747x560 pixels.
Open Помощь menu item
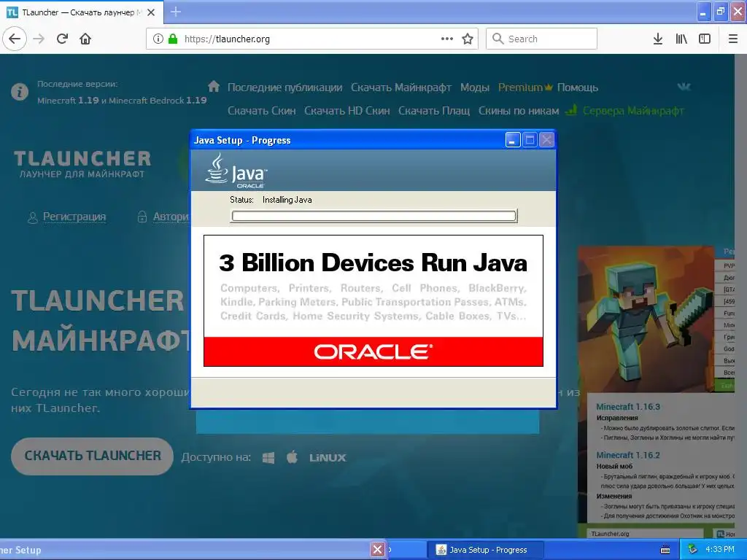(x=578, y=87)
